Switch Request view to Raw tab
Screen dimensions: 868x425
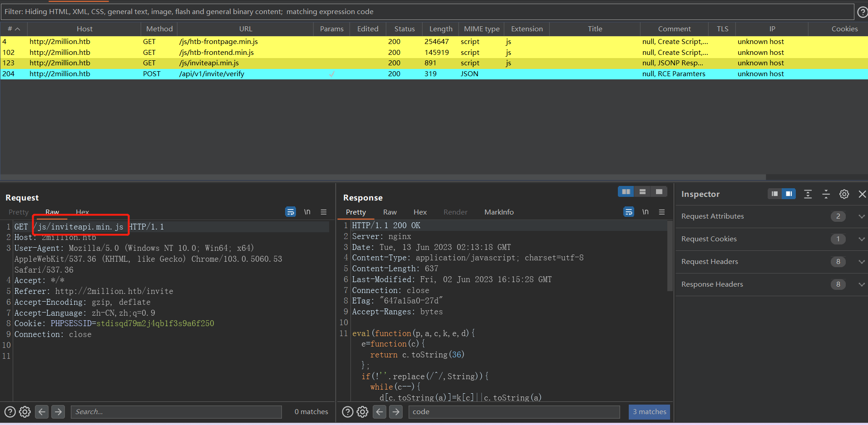[52, 212]
